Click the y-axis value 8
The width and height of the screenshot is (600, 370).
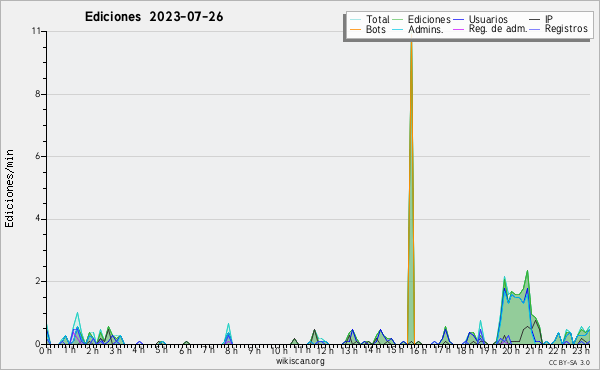coord(38,94)
